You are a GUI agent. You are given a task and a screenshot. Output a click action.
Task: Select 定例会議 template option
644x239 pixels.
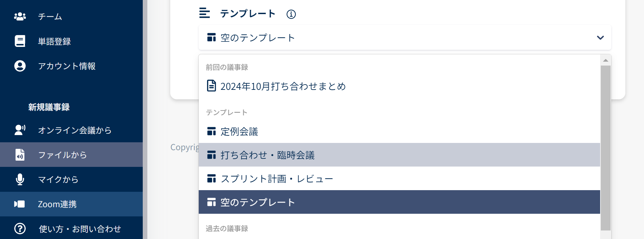(239, 131)
